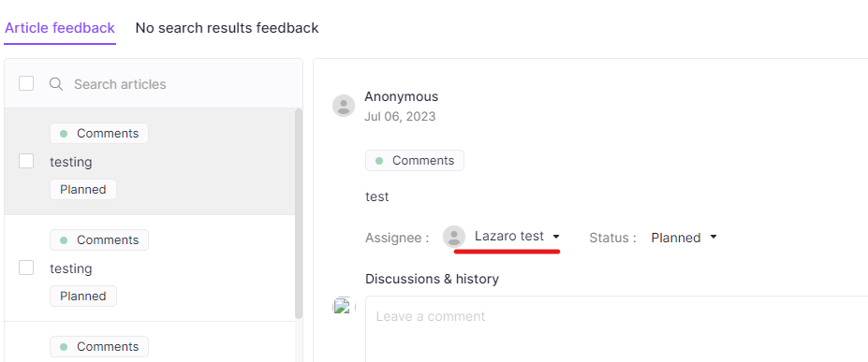Switch to Article feedback tab

pyautogui.click(x=60, y=28)
